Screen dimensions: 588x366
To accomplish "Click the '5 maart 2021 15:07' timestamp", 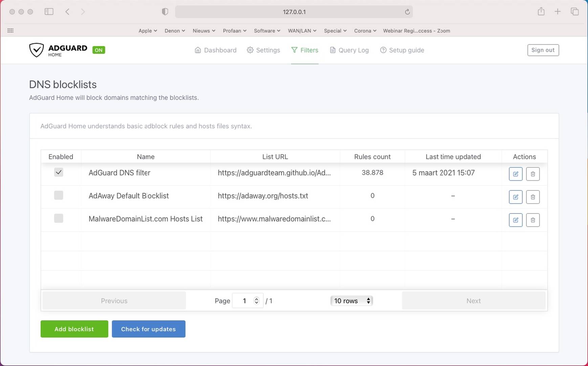I will point(443,172).
